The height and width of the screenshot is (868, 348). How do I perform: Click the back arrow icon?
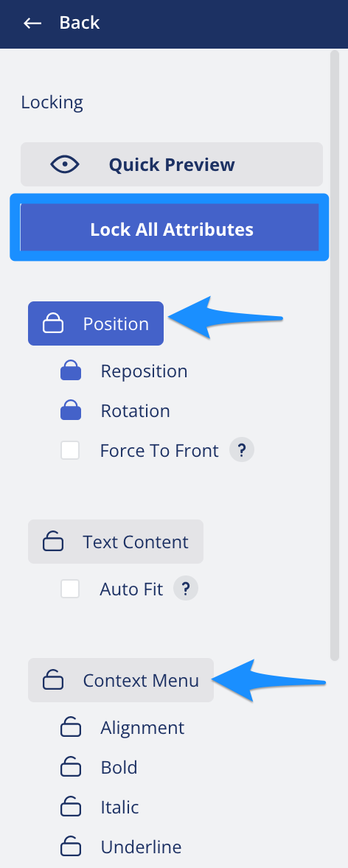point(32,24)
